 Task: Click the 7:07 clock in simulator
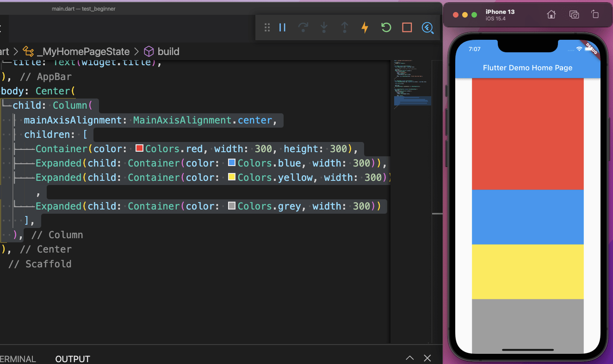point(475,49)
